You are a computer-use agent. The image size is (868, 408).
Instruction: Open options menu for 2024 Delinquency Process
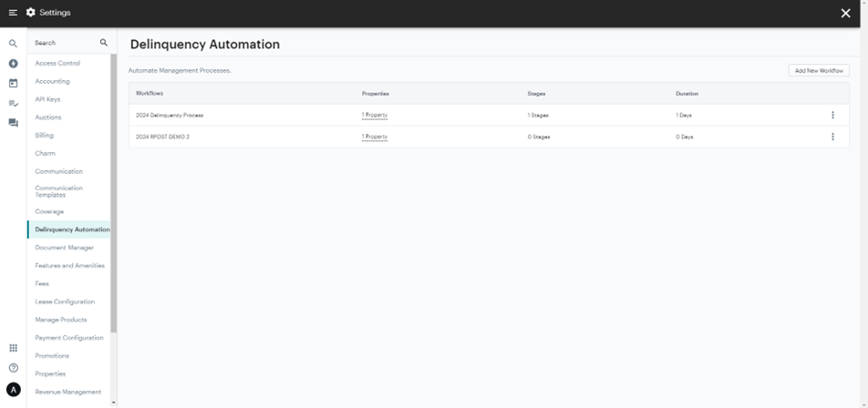(x=832, y=116)
